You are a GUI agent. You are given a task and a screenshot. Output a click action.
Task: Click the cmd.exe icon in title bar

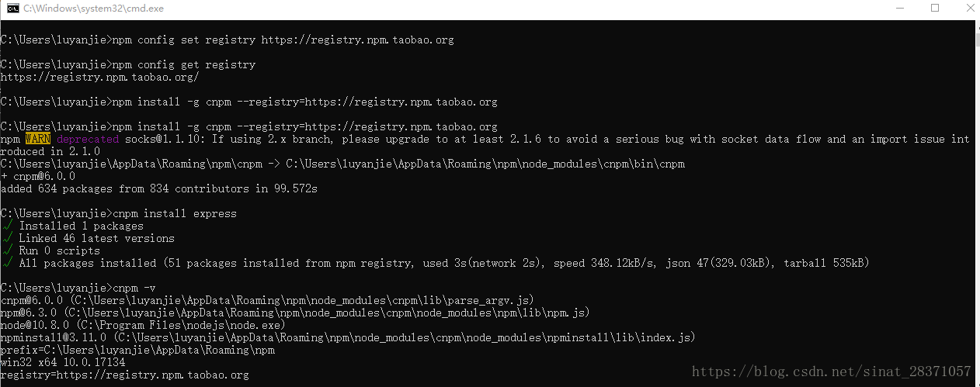click(x=12, y=9)
